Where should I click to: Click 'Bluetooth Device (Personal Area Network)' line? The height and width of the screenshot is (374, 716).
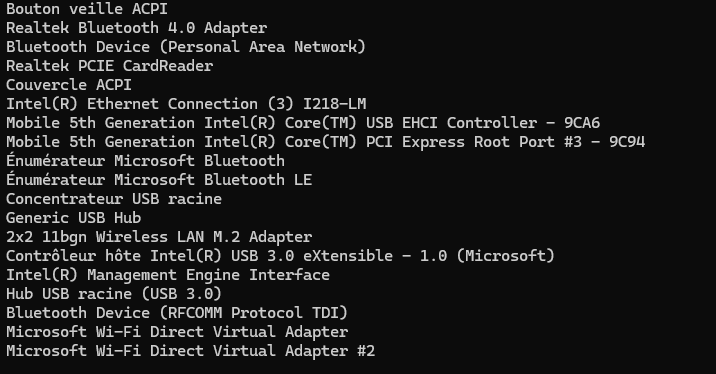(186, 47)
